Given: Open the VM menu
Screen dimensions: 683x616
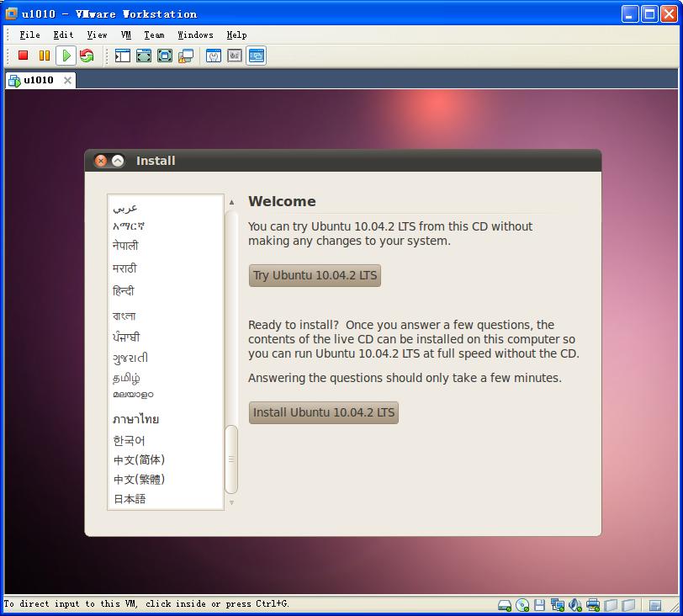Looking at the screenshot, I should [x=126, y=35].
